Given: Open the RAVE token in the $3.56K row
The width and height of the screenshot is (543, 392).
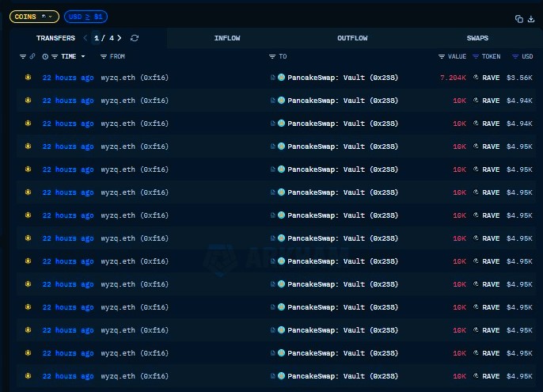Looking at the screenshot, I should tap(491, 78).
